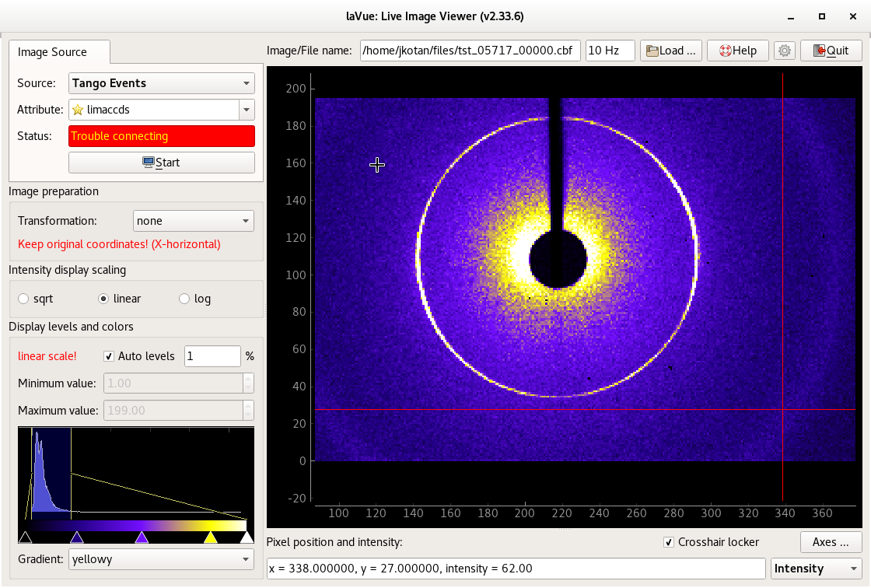Click the Quit button
Screen dimensions: 871x588
(831, 51)
